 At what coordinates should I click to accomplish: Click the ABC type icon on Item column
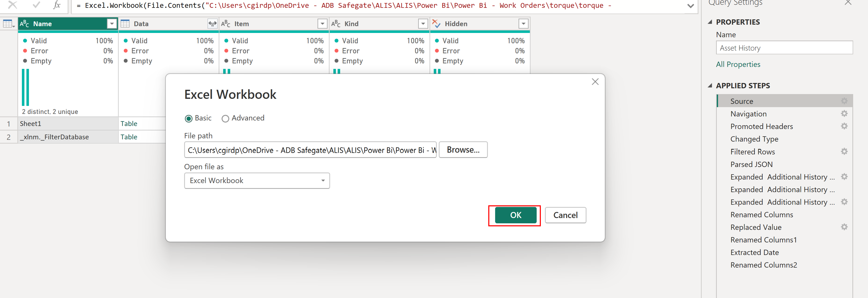(225, 23)
